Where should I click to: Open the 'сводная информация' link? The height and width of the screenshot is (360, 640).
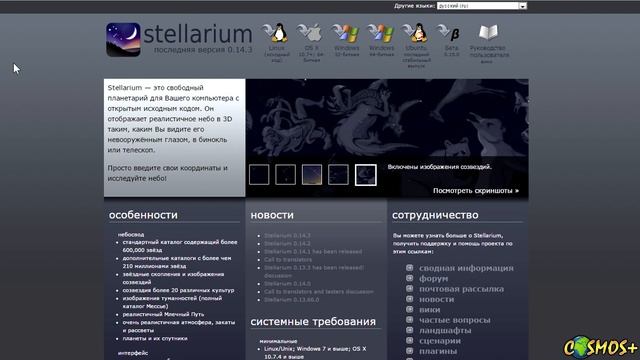(466, 268)
